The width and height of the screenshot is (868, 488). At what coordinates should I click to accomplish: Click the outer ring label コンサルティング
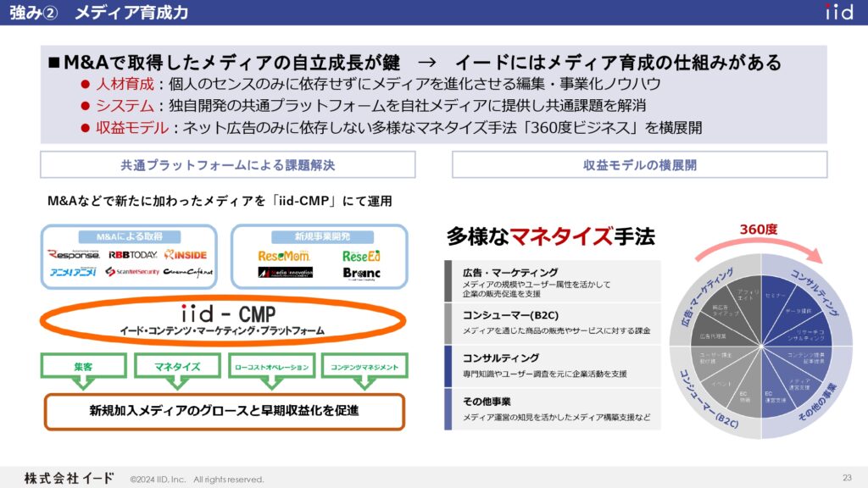pyautogui.click(x=815, y=292)
